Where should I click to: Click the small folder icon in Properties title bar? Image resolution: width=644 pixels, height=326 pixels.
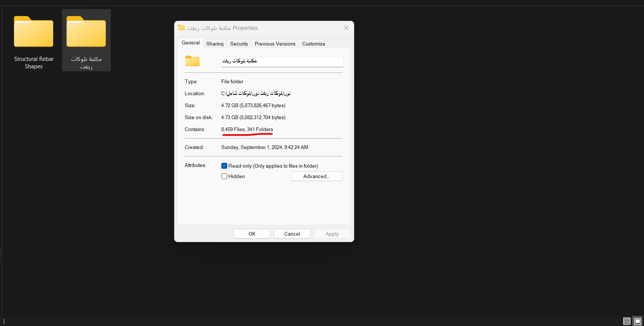coord(181,28)
